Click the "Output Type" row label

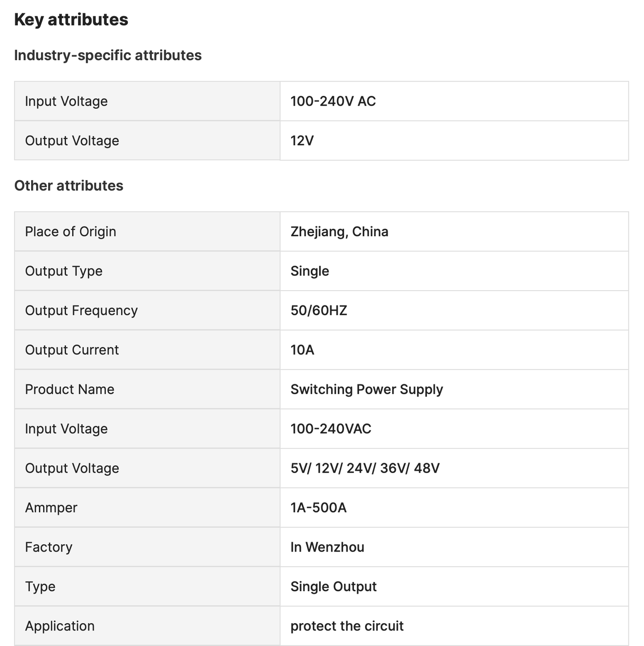64,271
